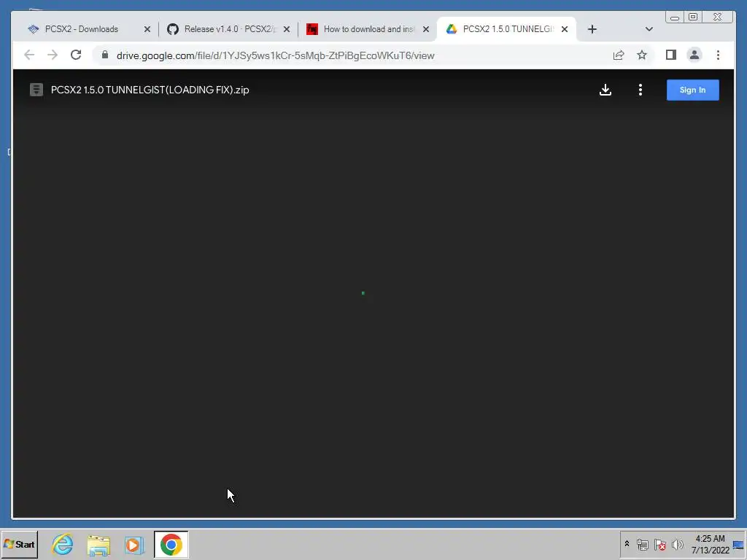Open Windows Explorer from taskbar

pyautogui.click(x=98, y=544)
